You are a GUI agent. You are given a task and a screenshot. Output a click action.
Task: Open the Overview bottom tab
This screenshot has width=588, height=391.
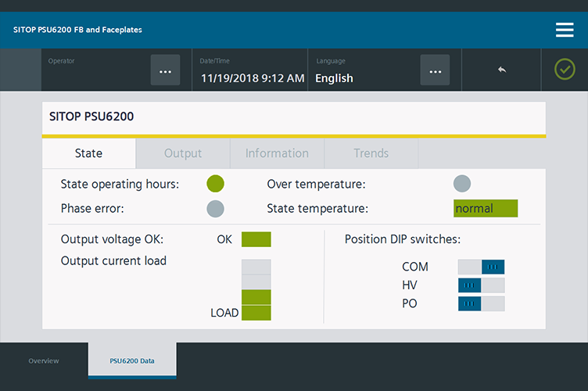pyautogui.click(x=44, y=361)
